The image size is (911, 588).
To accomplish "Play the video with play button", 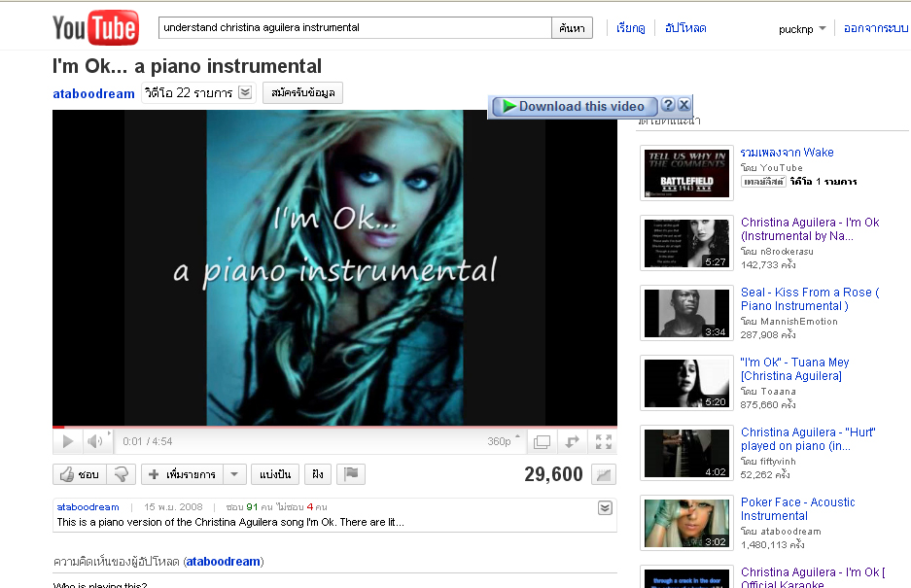I will [67, 441].
